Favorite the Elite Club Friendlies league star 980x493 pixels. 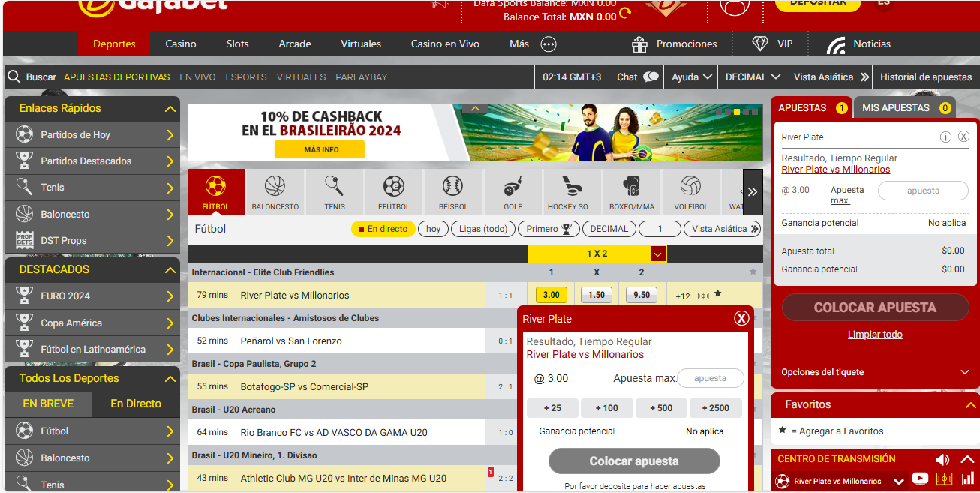[x=753, y=272]
